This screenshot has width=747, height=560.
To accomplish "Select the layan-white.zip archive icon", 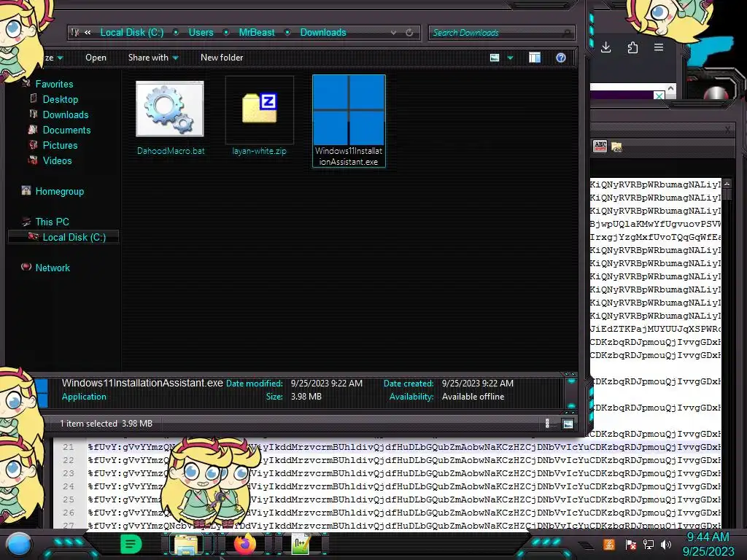I will point(259,109).
